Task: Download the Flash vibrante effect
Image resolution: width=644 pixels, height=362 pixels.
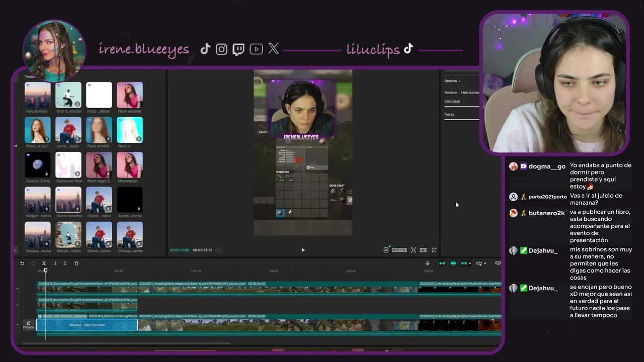Action: pyautogui.click(x=139, y=104)
